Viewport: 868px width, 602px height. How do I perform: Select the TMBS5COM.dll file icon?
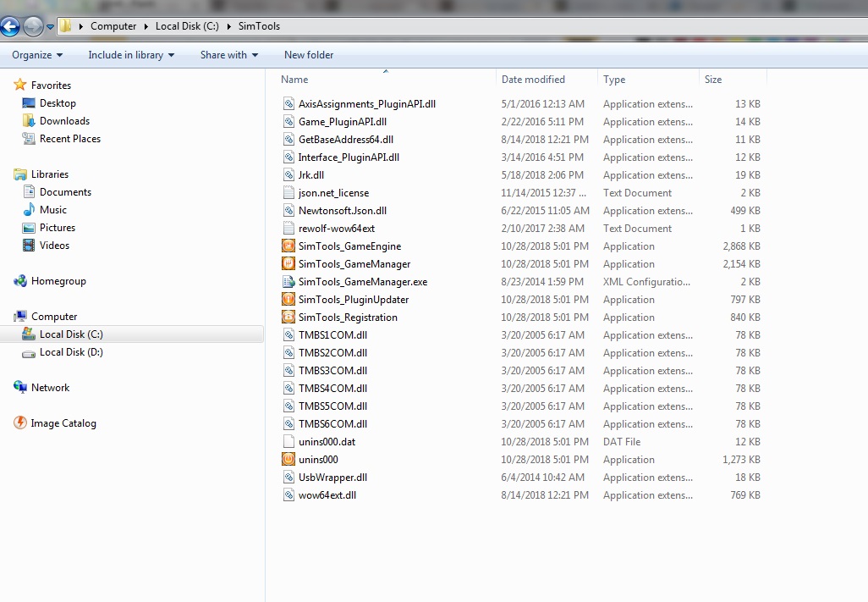point(288,406)
